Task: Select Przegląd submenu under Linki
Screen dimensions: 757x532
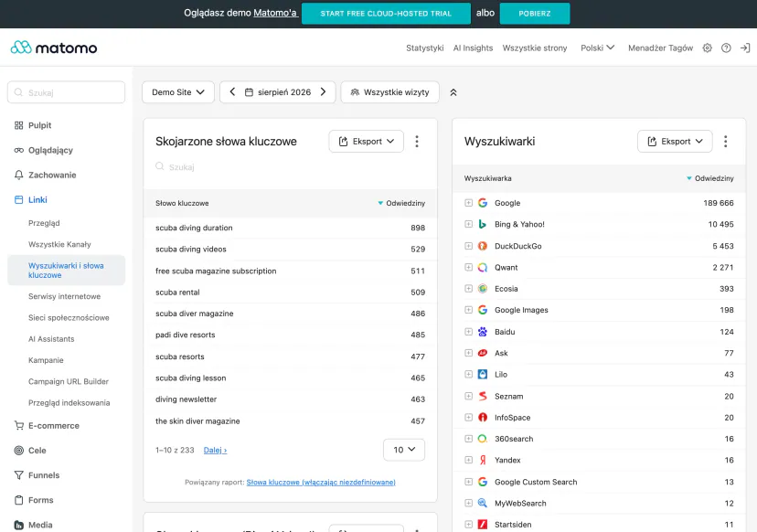Action: click(44, 223)
